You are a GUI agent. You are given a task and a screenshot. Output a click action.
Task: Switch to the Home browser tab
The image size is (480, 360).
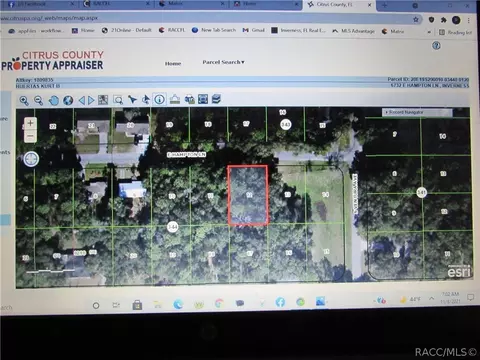pyautogui.click(x=265, y=4)
